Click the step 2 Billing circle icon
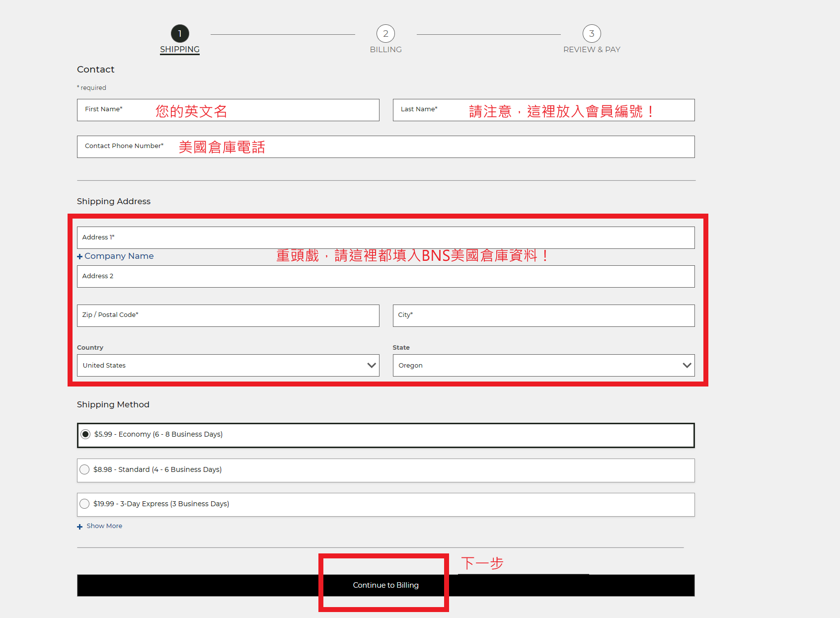The image size is (840, 618). pos(385,34)
